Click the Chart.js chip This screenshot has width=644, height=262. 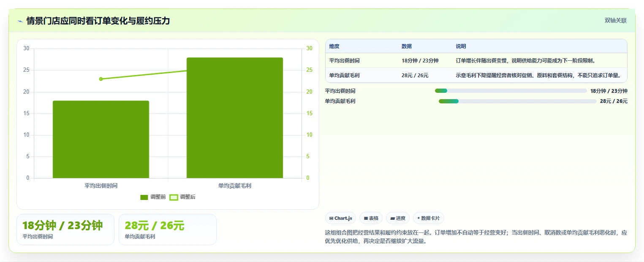341,218
